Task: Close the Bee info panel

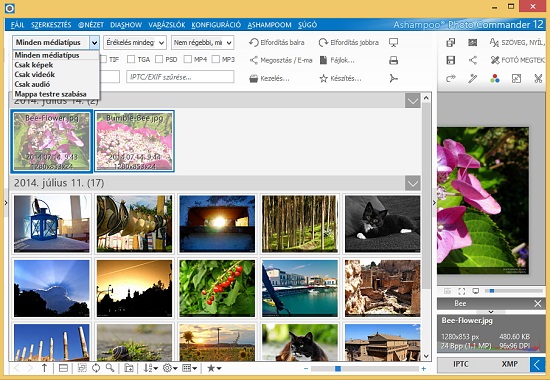Action: pyautogui.click(x=537, y=304)
